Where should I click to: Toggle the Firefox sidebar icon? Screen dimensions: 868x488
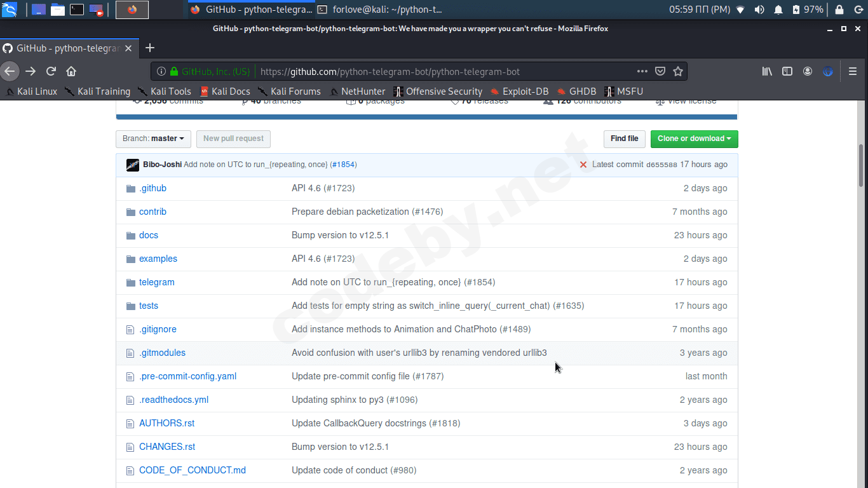point(787,71)
